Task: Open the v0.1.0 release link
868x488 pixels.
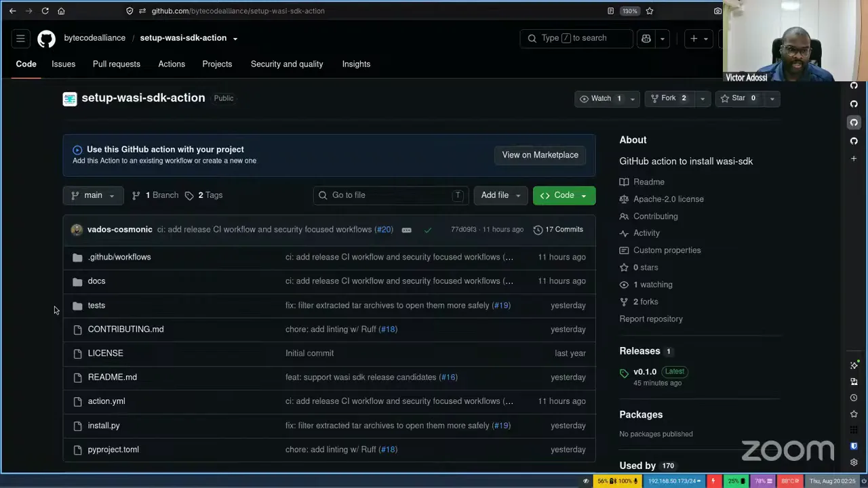Action: 645,372
